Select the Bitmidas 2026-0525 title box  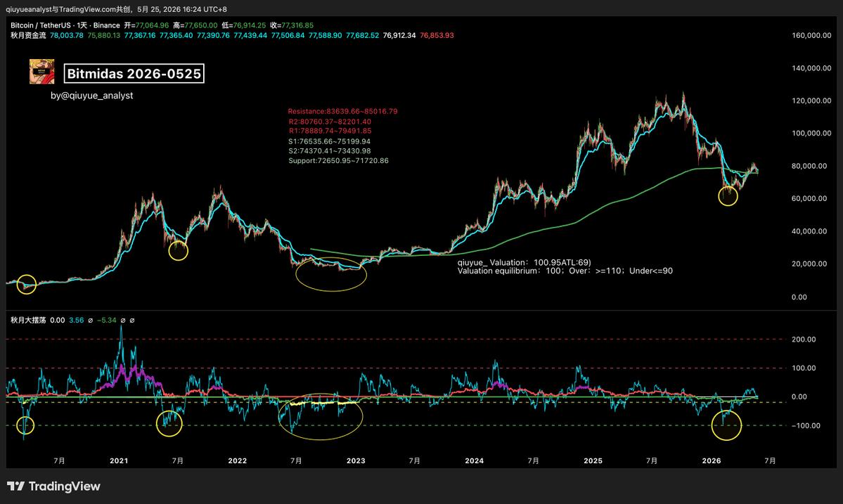(134, 74)
